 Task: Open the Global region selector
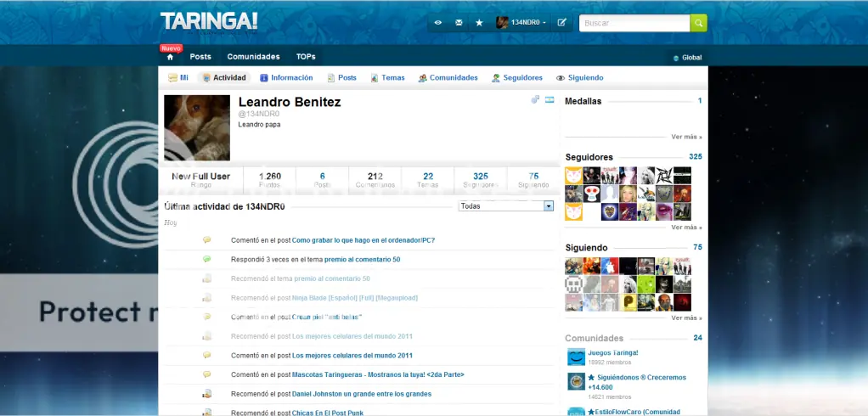[687, 58]
